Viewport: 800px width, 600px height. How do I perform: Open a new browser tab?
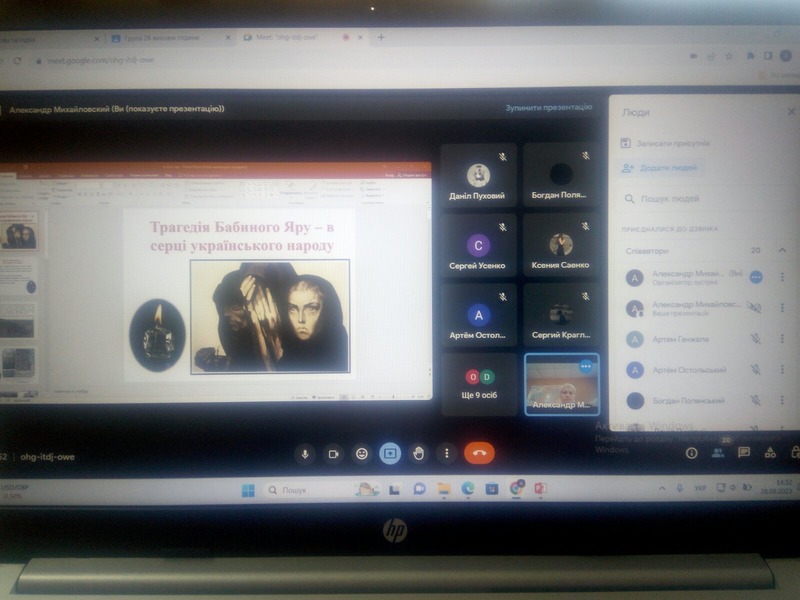coord(381,37)
